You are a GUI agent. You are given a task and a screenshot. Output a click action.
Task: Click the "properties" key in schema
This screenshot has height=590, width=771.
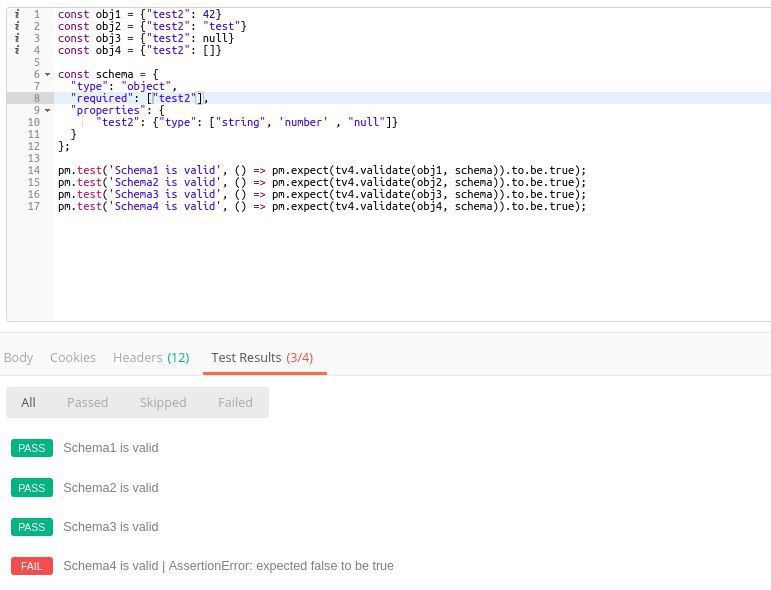coord(108,110)
